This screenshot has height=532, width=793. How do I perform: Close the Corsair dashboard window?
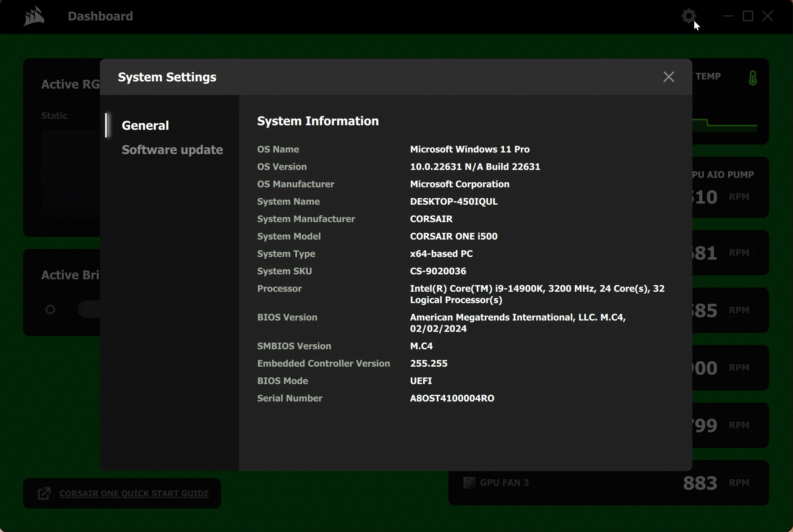click(768, 16)
